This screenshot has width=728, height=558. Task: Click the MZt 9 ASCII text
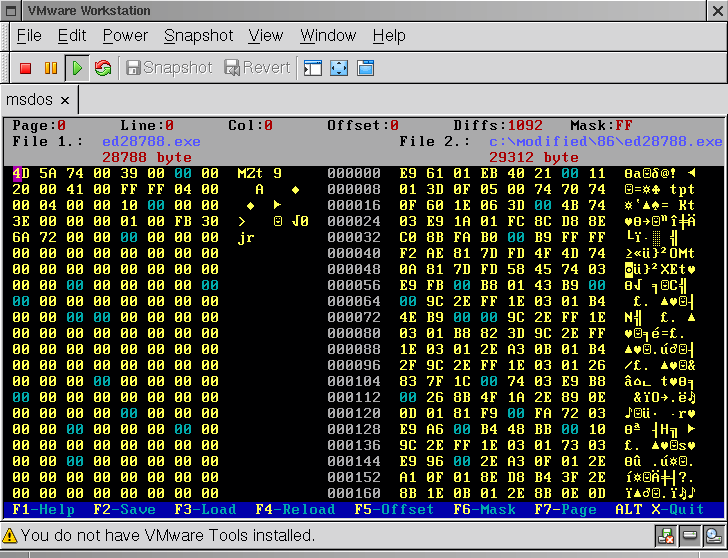260,174
